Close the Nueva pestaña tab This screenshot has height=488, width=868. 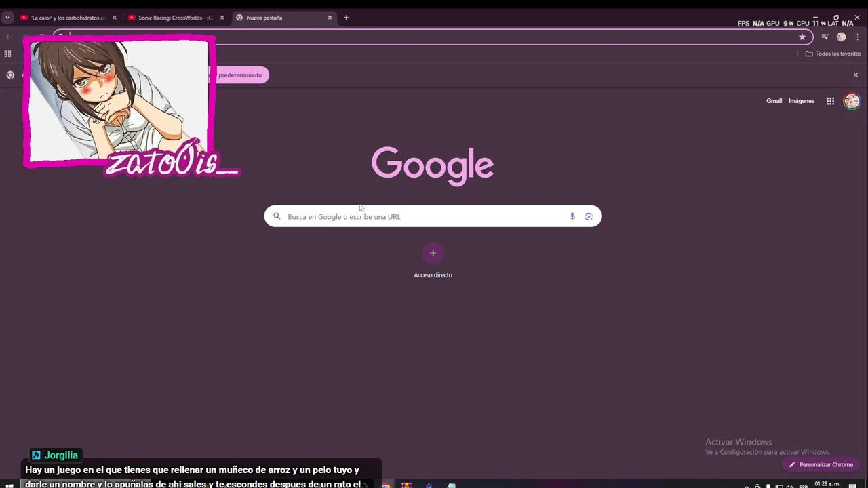(330, 18)
